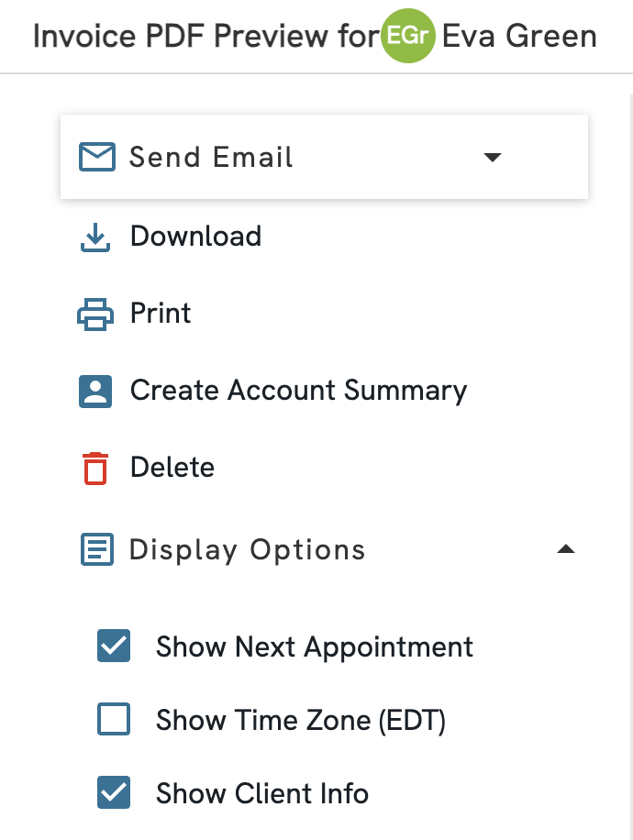Click the Eva Green client name
Image resolution: width=633 pixels, height=840 pixels.
(x=519, y=37)
